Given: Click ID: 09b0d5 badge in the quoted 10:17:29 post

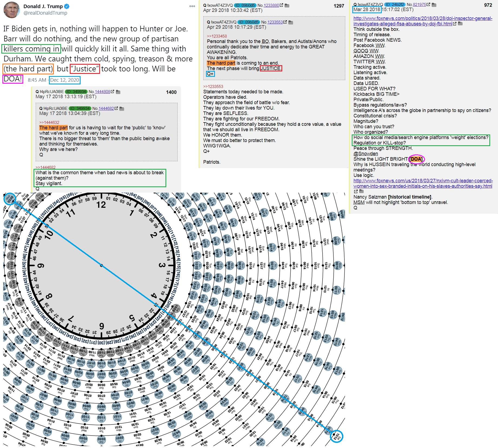Looking at the screenshot, I should [x=249, y=22].
